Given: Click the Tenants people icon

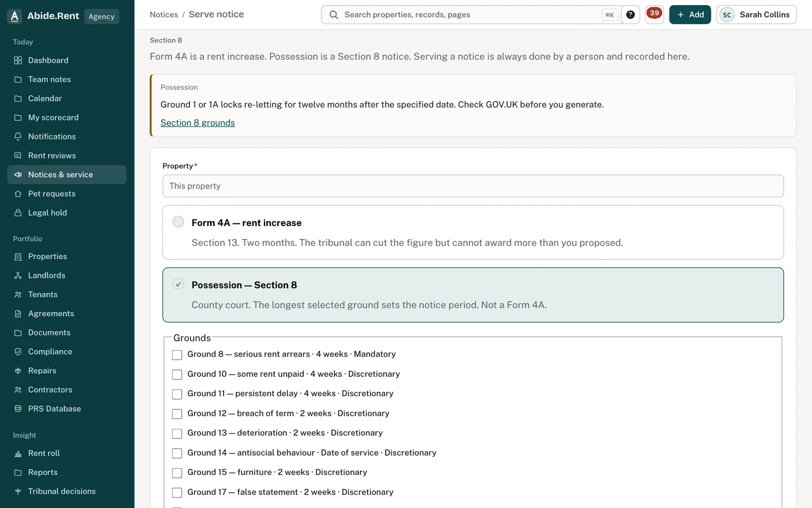Looking at the screenshot, I should tap(18, 295).
